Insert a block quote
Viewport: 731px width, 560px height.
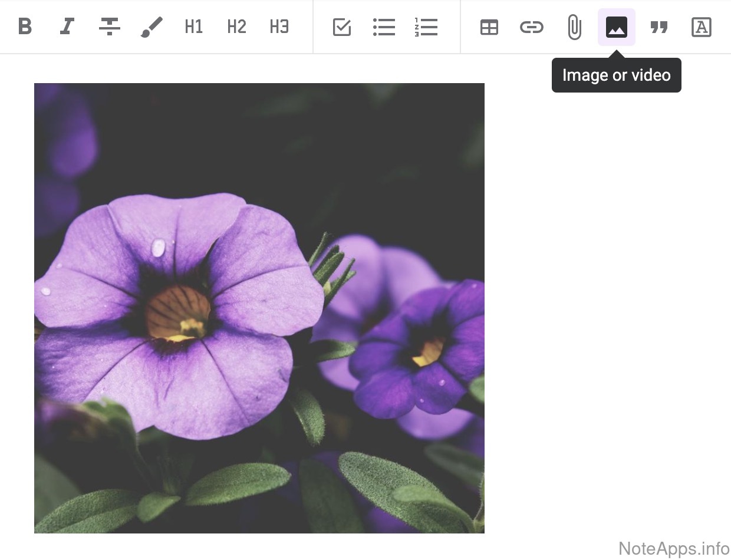658,27
